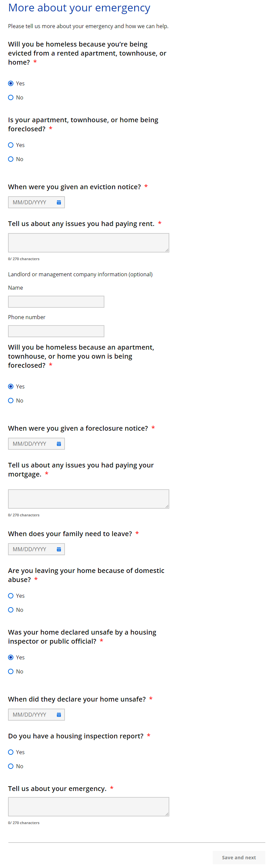Viewport: 273px width, 868px height.
Task: Open calendar picker for foreclosure notice date
Action: pyautogui.click(x=59, y=444)
